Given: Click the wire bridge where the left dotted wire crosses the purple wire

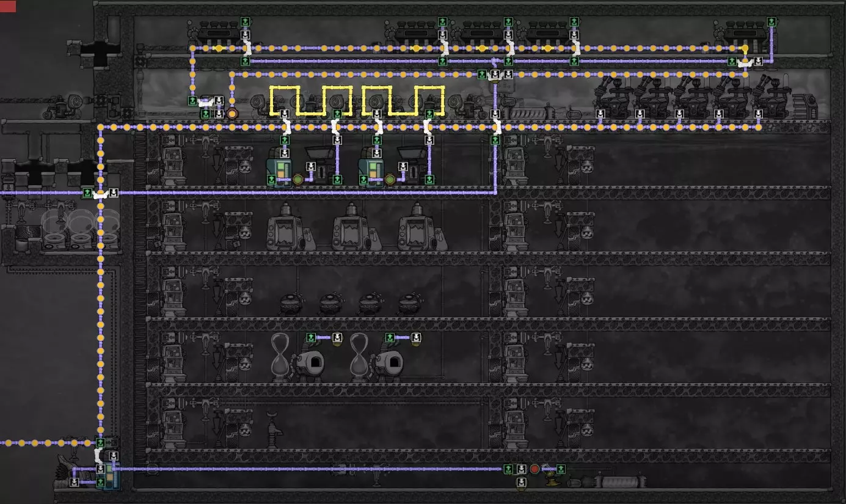Looking at the screenshot, I should pyautogui.click(x=100, y=194).
